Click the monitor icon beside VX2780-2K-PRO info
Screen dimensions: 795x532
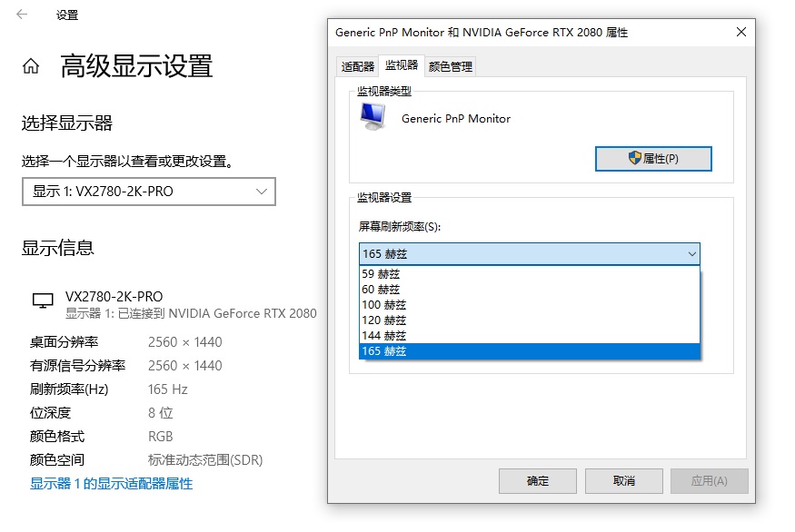tap(43, 300)
